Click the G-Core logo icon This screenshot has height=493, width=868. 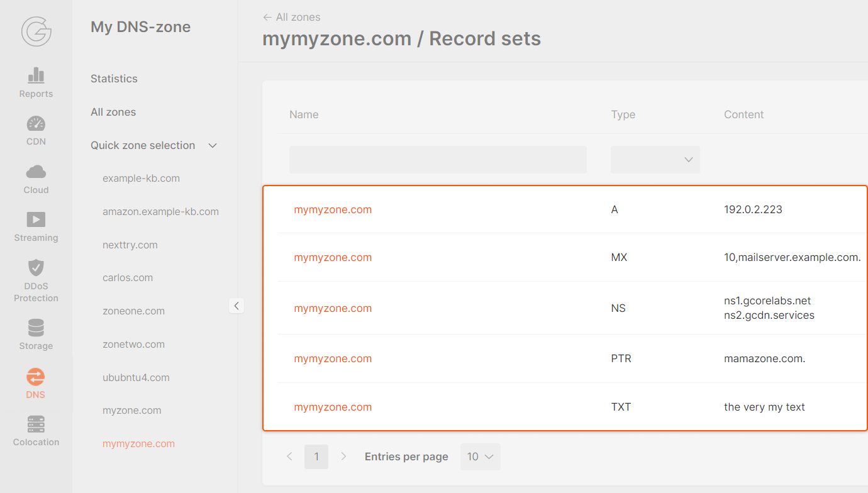tap(36, 31)
